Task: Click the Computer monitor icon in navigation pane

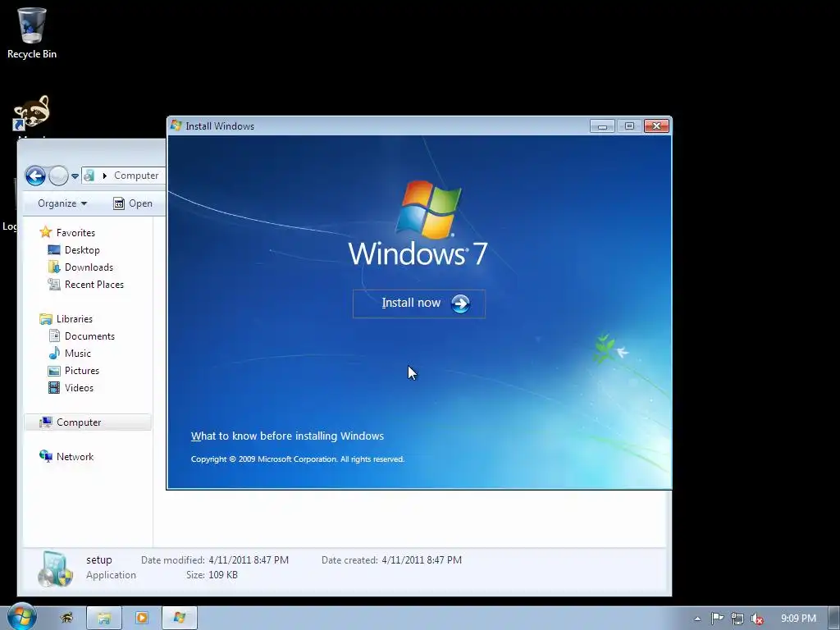Action: [x=46, y=422]
